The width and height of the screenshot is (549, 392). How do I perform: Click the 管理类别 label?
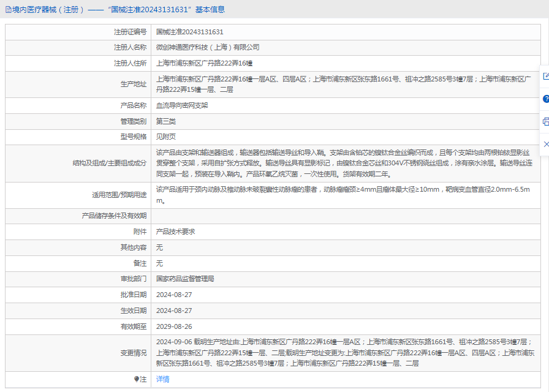click(x=134, y=121)
